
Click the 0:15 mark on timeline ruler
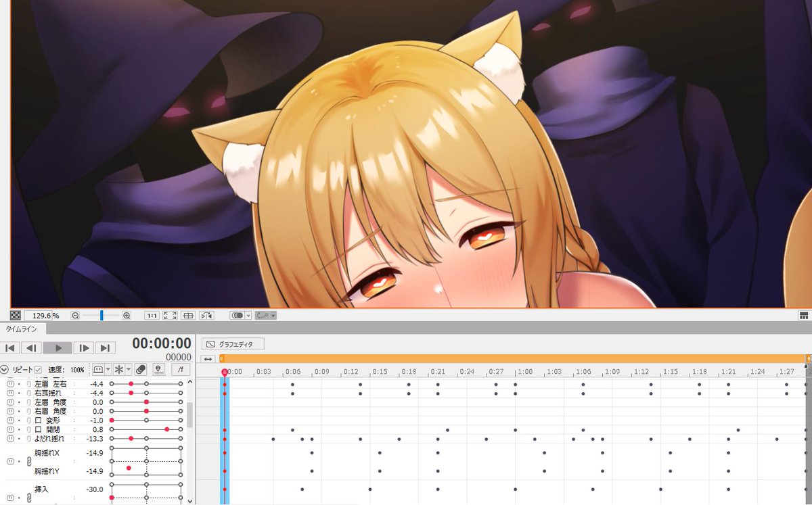tap(380, 372)
